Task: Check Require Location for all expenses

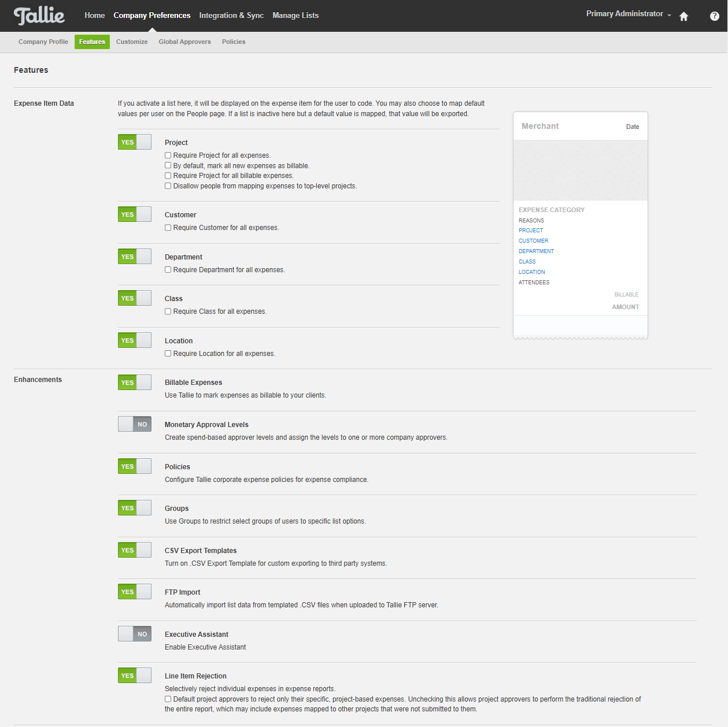Action: [x=168, y=354]
